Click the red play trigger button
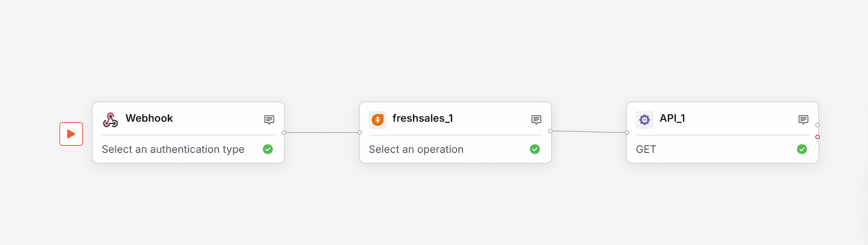The image size is (868, 245). (x=71, y=134)
